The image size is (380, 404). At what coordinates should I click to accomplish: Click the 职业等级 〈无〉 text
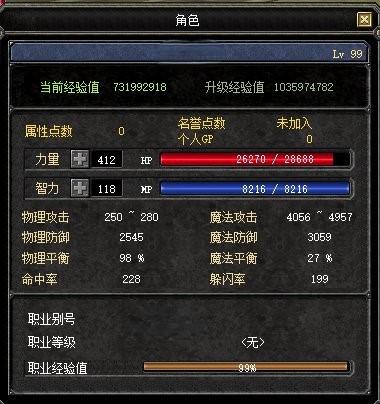click(x=253, y=342)
